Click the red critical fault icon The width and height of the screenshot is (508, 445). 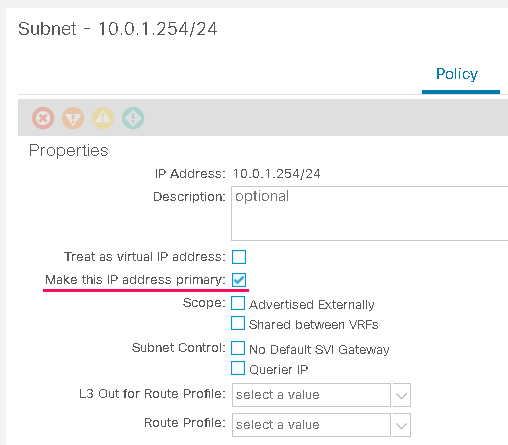[x=43, y=118]
